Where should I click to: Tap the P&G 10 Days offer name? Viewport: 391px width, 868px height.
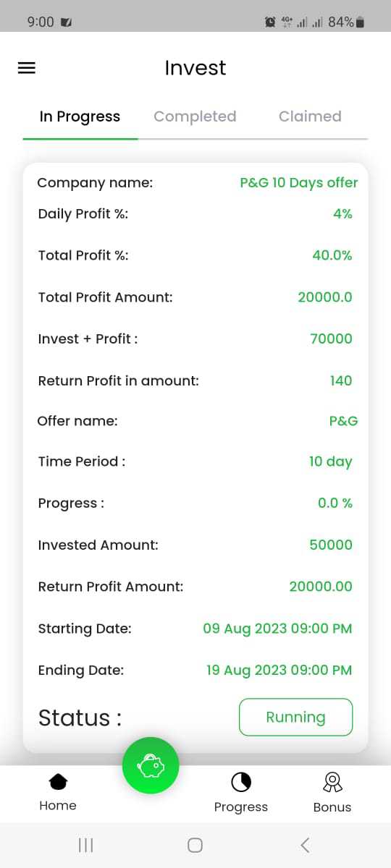(x=299, y=183)
